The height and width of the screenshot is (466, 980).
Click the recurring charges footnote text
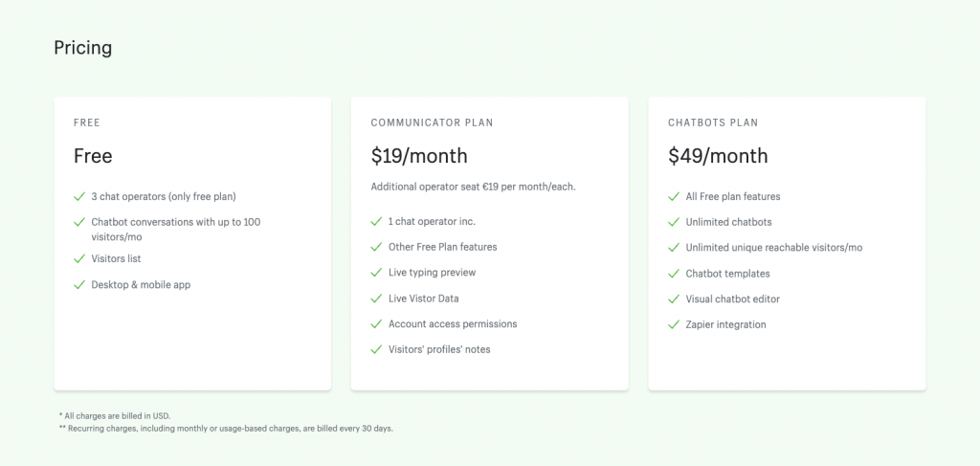click(226, 429)
